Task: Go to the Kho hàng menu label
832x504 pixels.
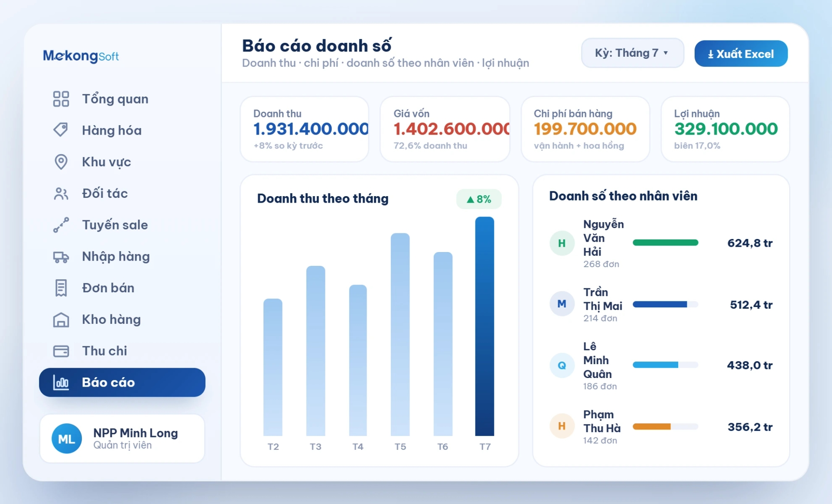Action: (111, 320)
